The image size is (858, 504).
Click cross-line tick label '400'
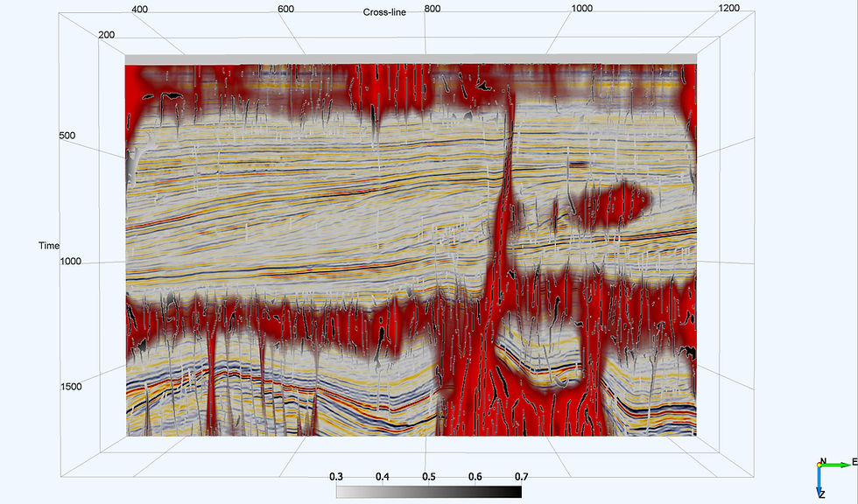(139, 10)
